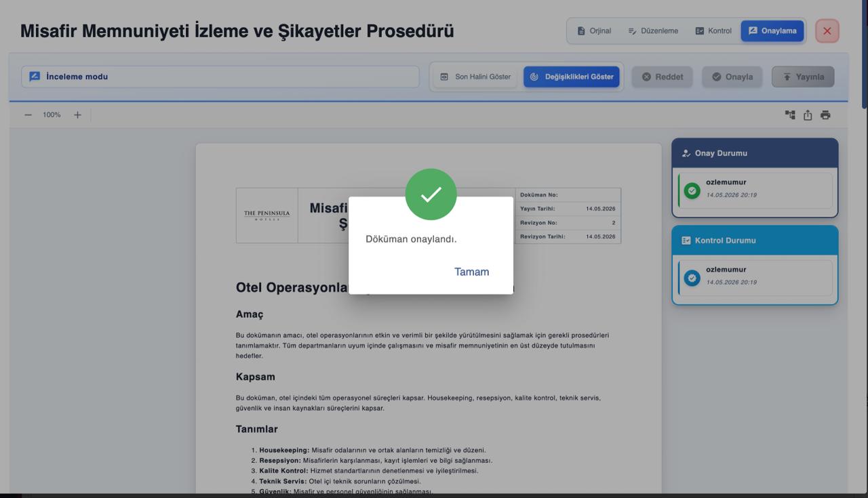Image resolution: width=868 pixels, height=498 pixels.
Task: Click the Kontrol tab checklist icon
Action: (700, 31)
